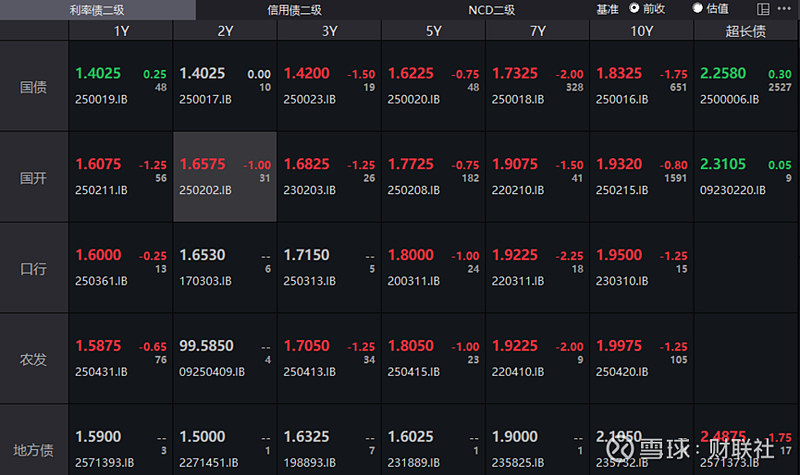Open bond 230310.IB quote cell

[x=641, y=268]
